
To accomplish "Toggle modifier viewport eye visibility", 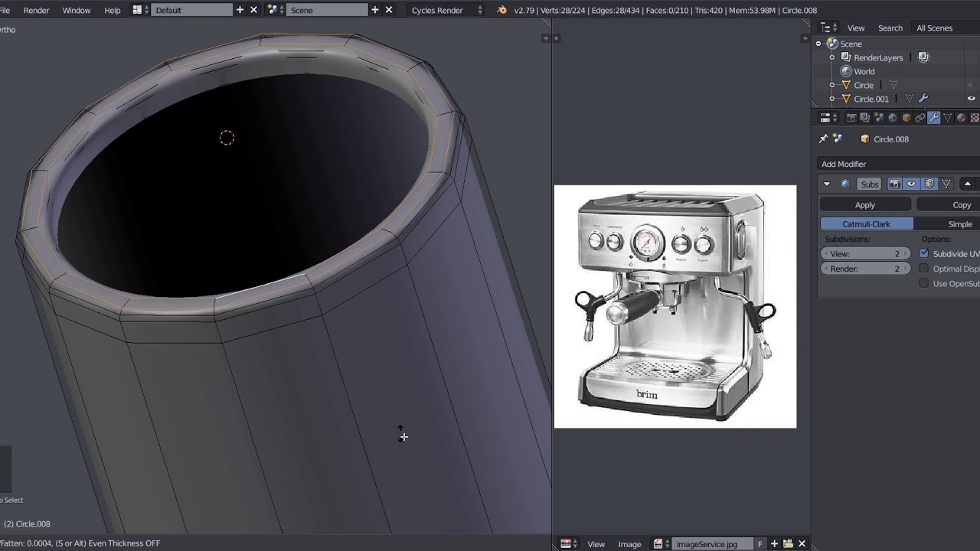I will 911,184.
